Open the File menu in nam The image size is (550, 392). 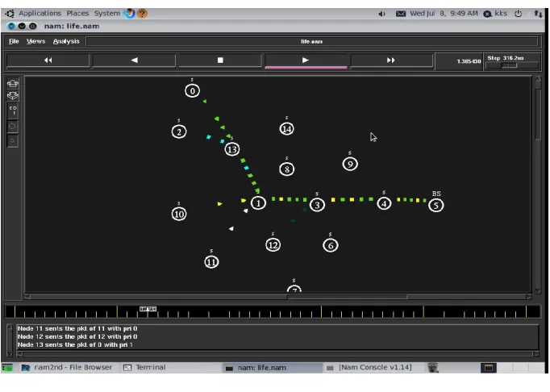[14, 41]
